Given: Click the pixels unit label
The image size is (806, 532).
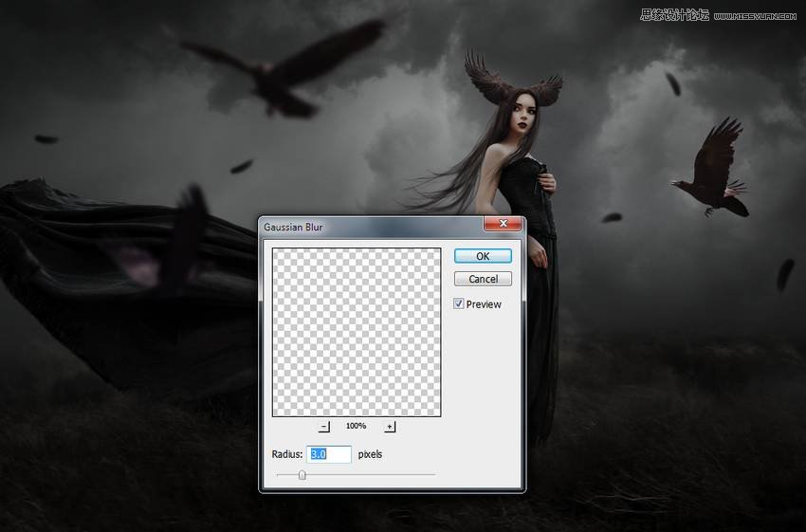Looking at the screenshot, I should pos(370,455).
